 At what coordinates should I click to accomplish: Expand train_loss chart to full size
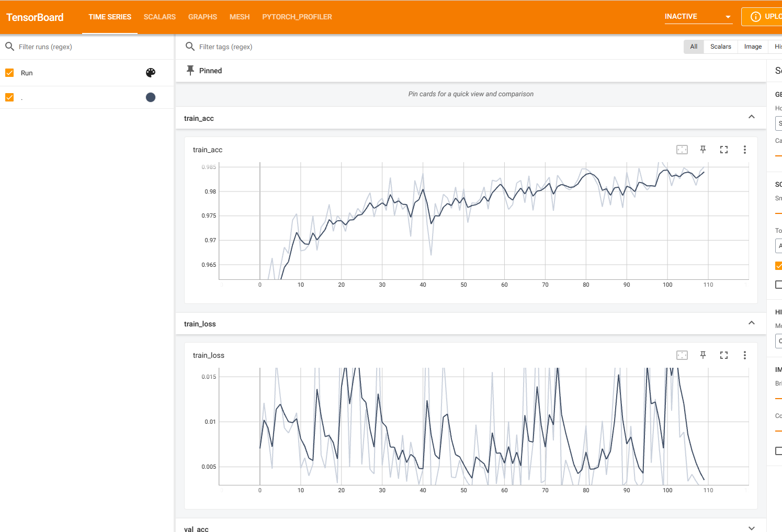[x=724, y=355]
